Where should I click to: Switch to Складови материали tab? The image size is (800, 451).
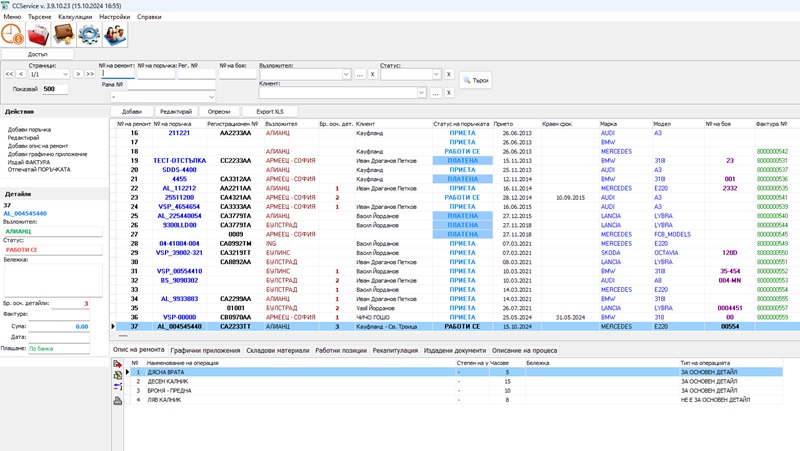tap(278, 350)
